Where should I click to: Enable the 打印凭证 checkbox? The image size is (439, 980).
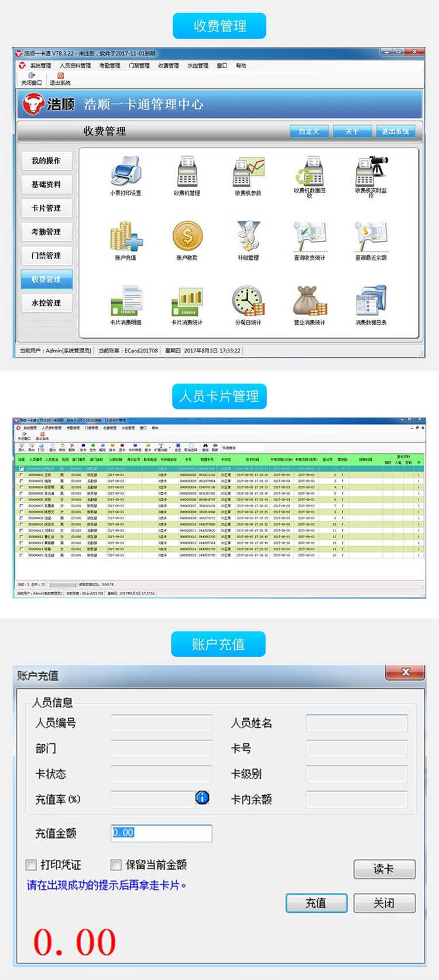pos(31,865)
